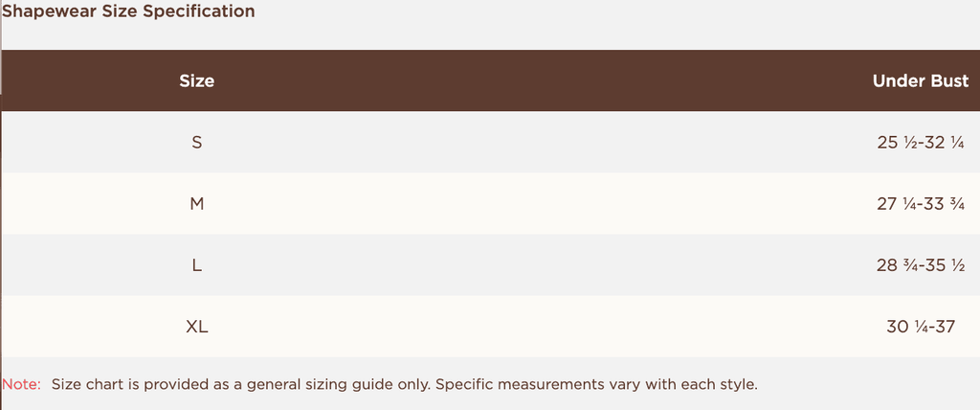Screen dimensions: 980x410
Task: Click the 25 ½ lower value for S
Action: [897, 143]
